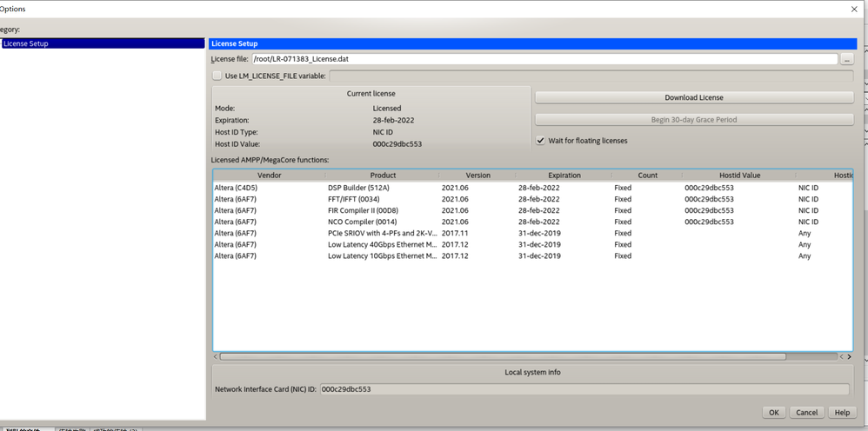Sort licenses by Expiration column header
The width and height of the screenshot is (868, 431).
pyautogui.click(x=564, y=176)
